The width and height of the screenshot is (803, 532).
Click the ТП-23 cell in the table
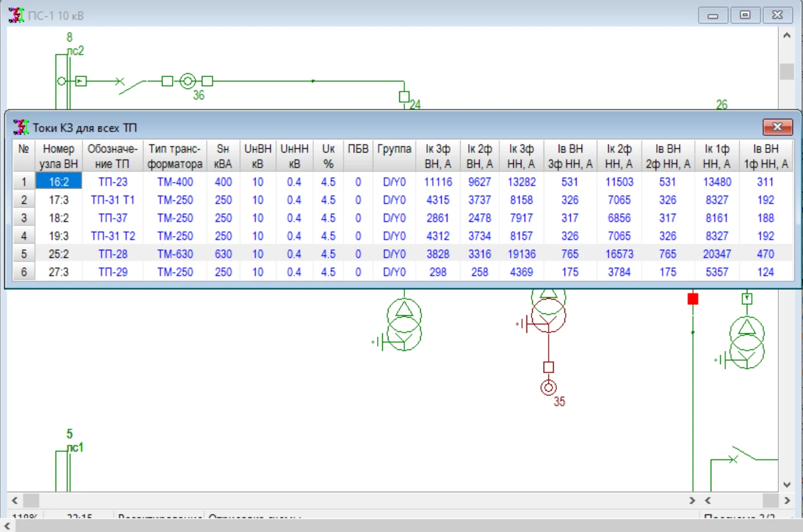click(x=113, y=182)
